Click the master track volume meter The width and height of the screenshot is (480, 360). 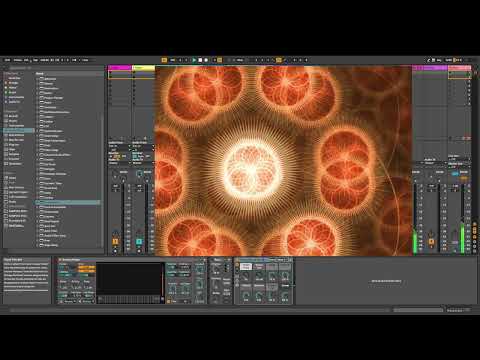(462, 218)
